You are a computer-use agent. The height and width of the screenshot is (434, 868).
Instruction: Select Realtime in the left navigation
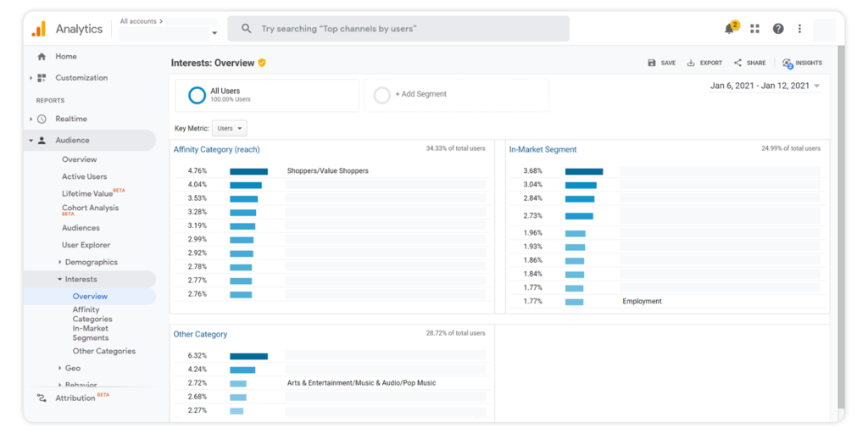pos(71,119)
